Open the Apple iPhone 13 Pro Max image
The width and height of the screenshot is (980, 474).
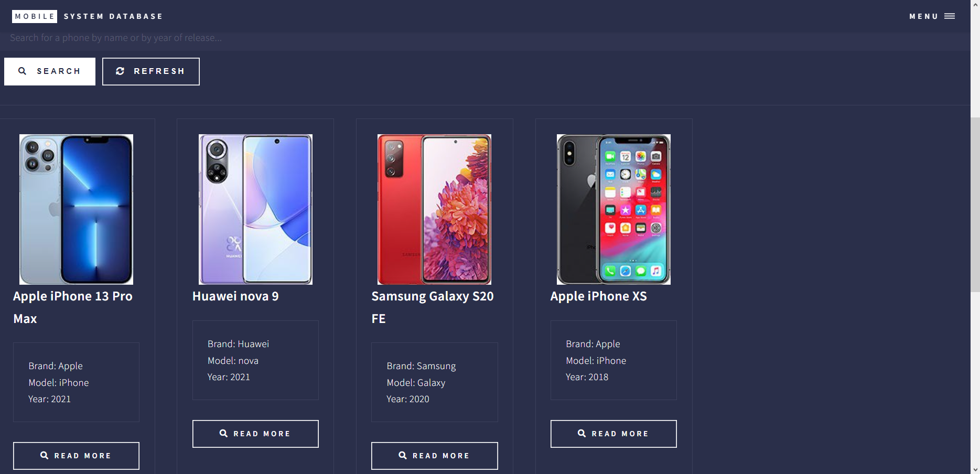point(76,209)
